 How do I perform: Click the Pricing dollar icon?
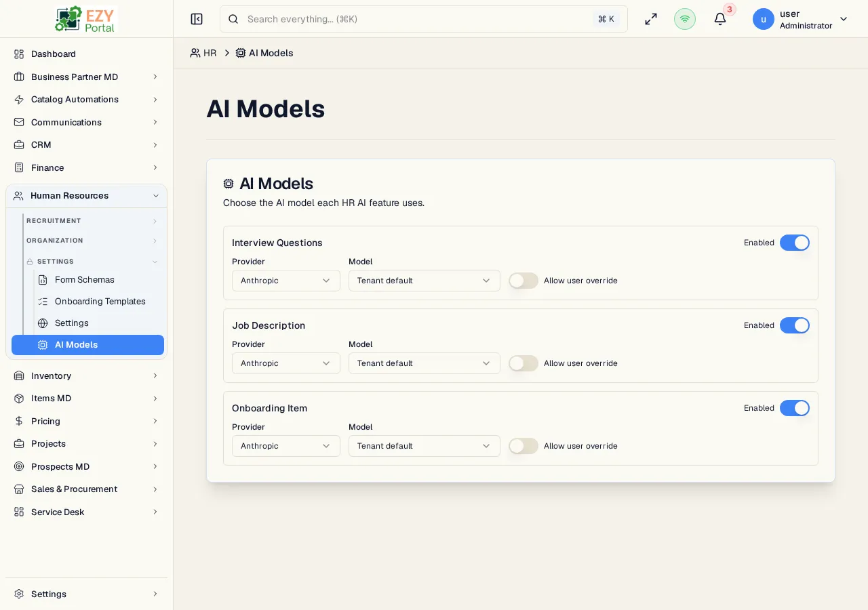[x=19, y=421]
